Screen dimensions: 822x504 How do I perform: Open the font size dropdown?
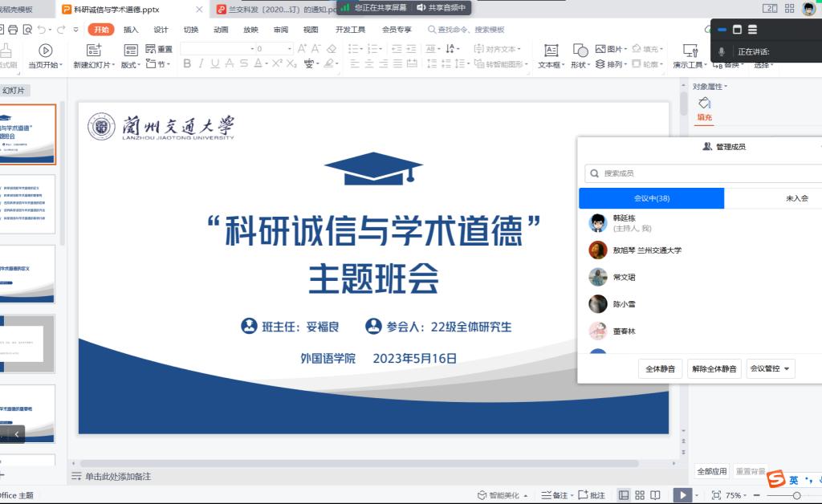click(x=288, y=49)
